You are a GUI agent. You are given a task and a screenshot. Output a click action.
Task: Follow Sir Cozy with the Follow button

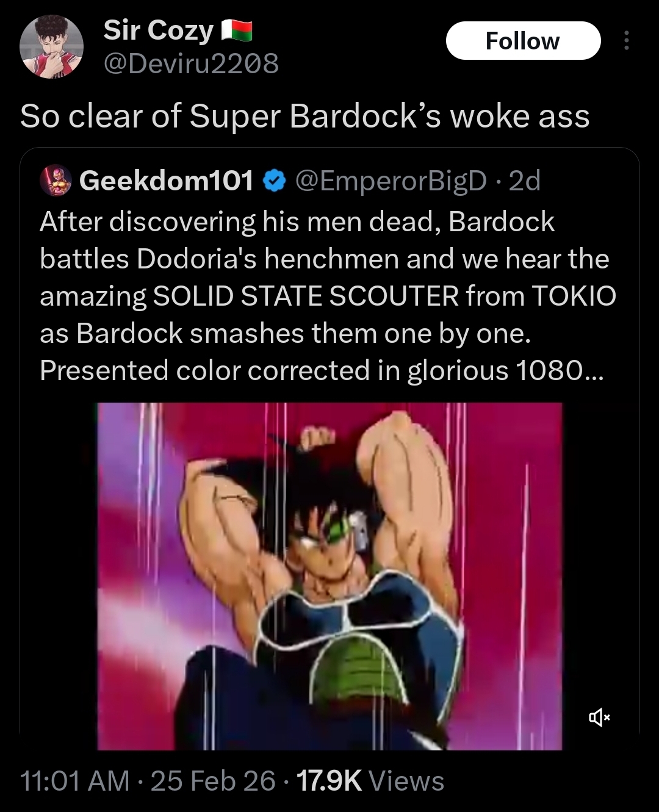523,41
